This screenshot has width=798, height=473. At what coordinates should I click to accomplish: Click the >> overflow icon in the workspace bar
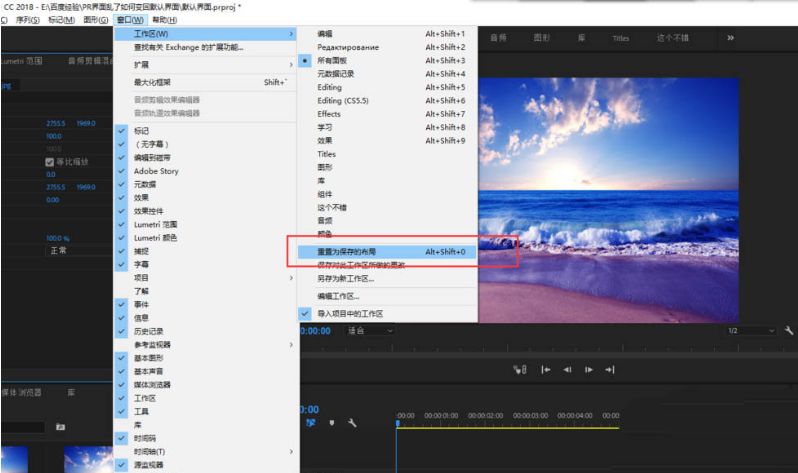click(x=730, y=38)
